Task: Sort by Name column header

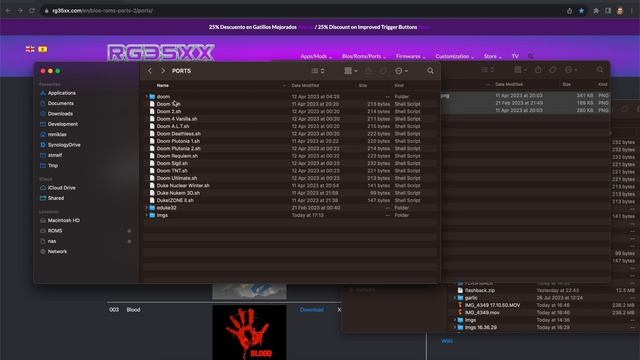Action: (x=163, y=85)
